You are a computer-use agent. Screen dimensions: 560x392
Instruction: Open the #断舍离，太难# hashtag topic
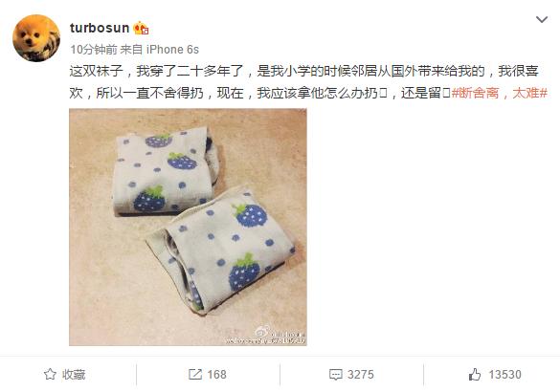pyautogui.click(x=500, y=93)
